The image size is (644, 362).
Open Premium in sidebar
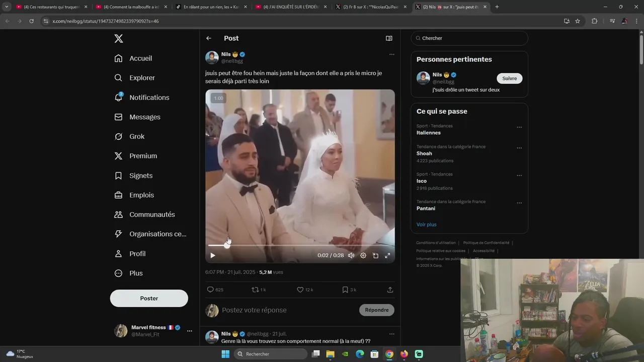pos(136,156)
